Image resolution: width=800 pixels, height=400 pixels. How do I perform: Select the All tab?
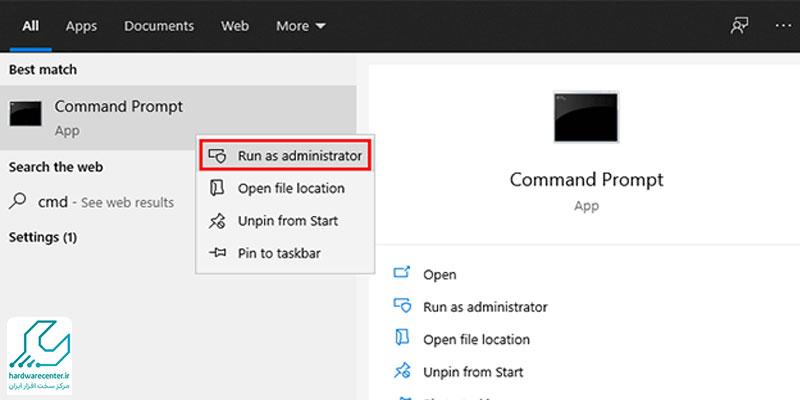tap(30, 26)
